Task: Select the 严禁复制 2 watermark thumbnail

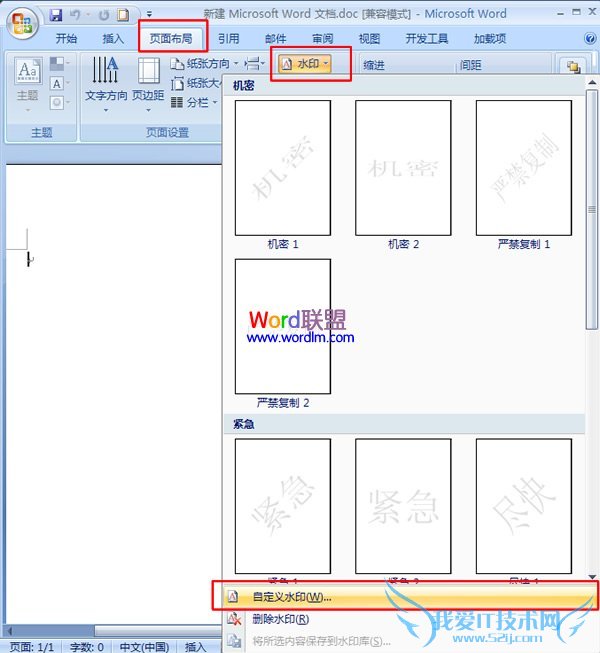Action: coord(283,326)
